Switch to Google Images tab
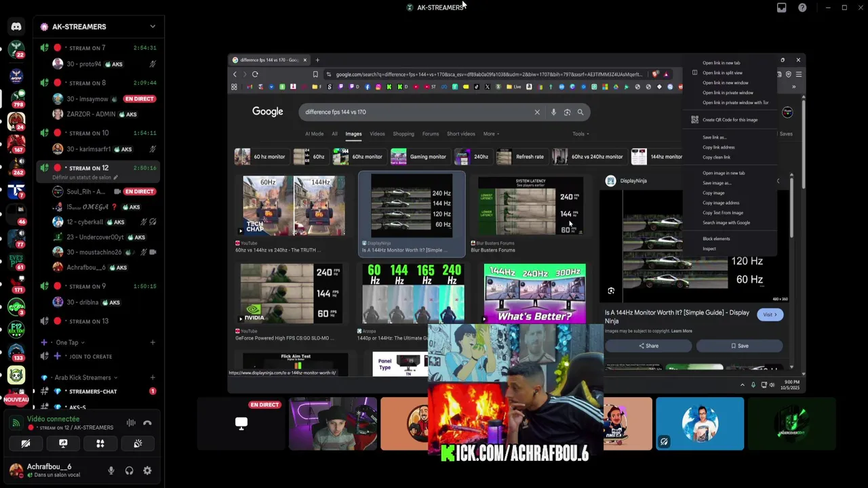The width and height of the screenshot is (868, 488). 353,134
